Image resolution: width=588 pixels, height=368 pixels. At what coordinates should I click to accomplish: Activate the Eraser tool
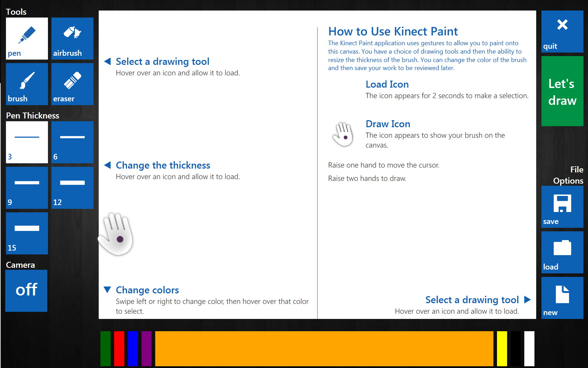72,83
